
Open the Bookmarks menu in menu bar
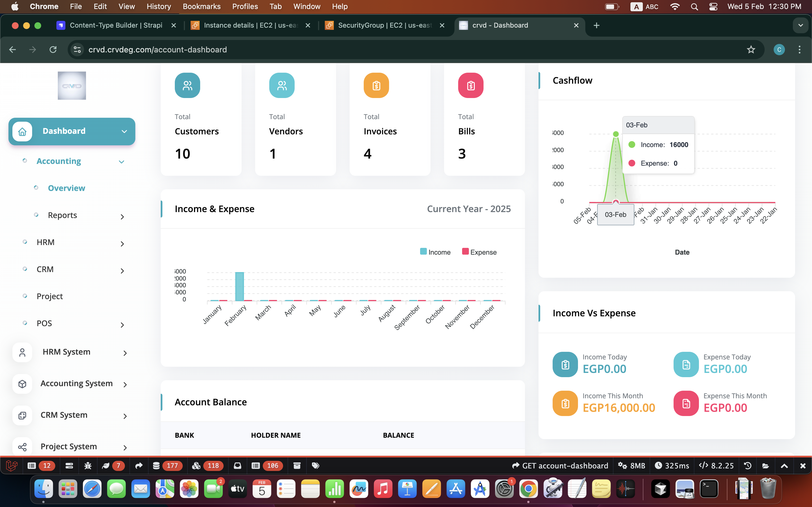201,6
